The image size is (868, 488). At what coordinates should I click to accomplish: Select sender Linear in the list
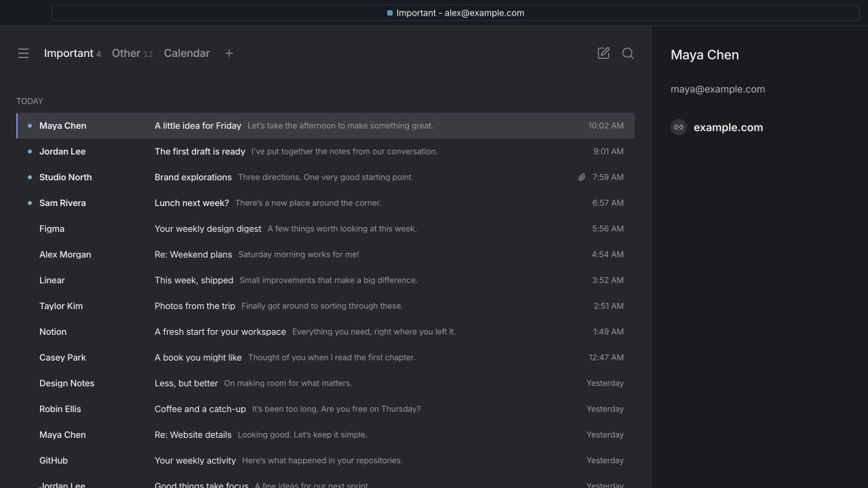point(52,280)
